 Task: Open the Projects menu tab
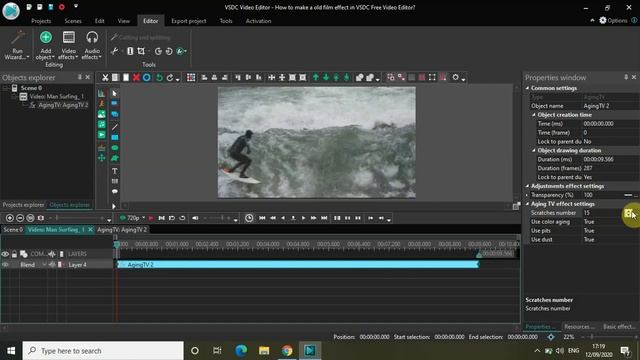point(41,21)
